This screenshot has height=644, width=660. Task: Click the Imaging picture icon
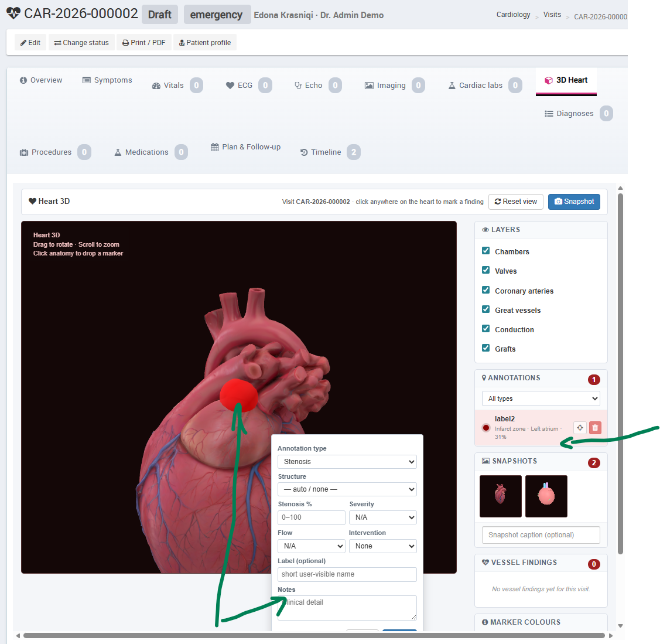369,86
